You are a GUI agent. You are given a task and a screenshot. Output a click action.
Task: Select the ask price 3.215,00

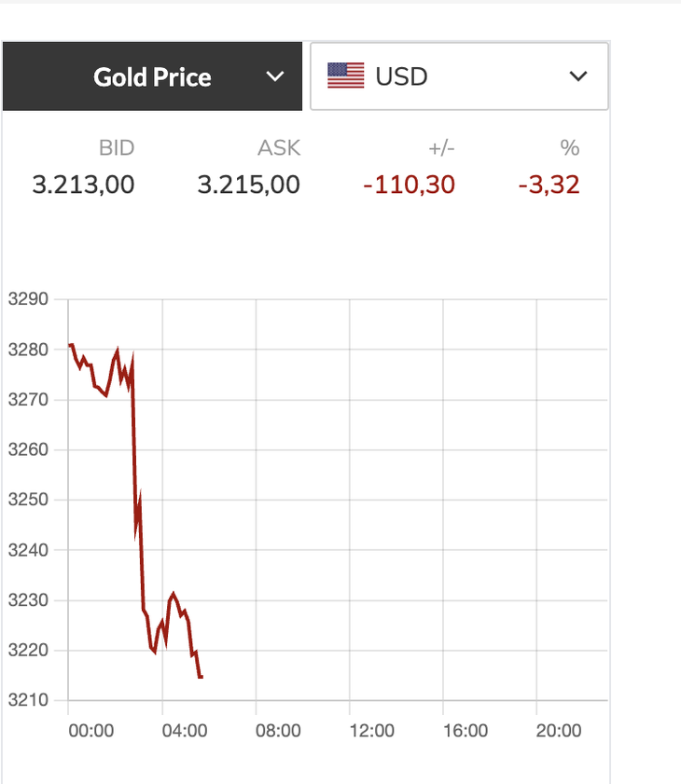coord(249,185)
